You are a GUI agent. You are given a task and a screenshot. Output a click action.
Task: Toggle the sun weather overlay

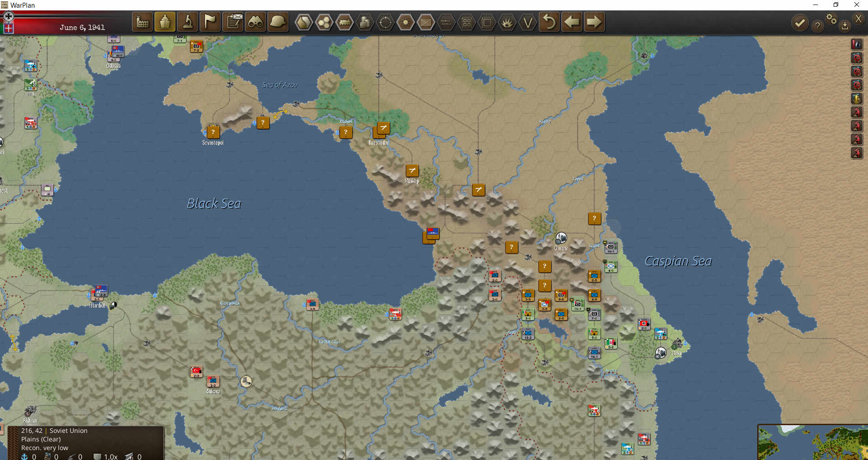(x=406, y=22)
